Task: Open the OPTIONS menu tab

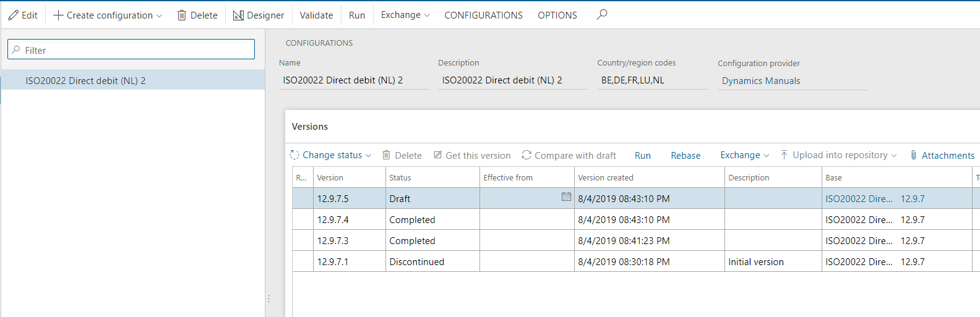Action: point(557,15)
